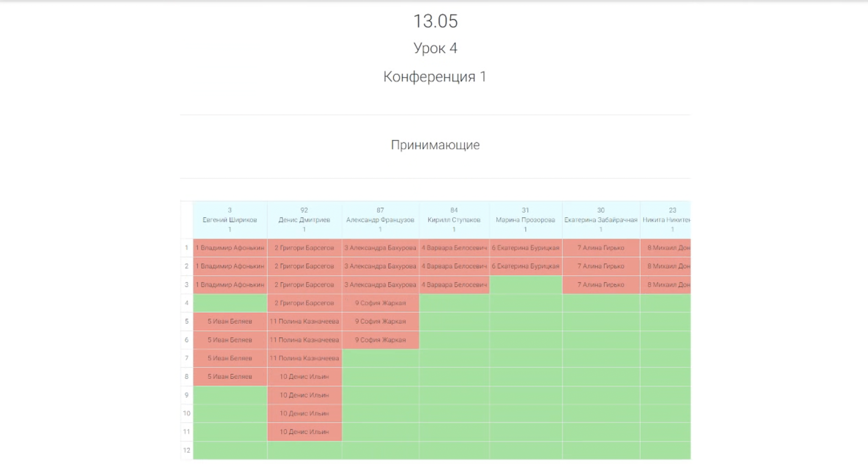This screenshot has height=464, width=868.
Task: Select Полина Казначеева cell in row 7
Action: [304, 358]
